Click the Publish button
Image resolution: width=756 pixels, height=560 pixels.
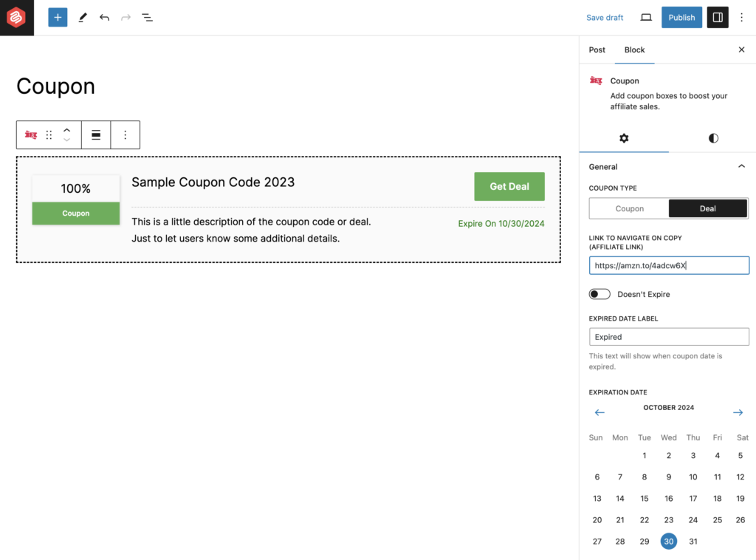(681, 17)
